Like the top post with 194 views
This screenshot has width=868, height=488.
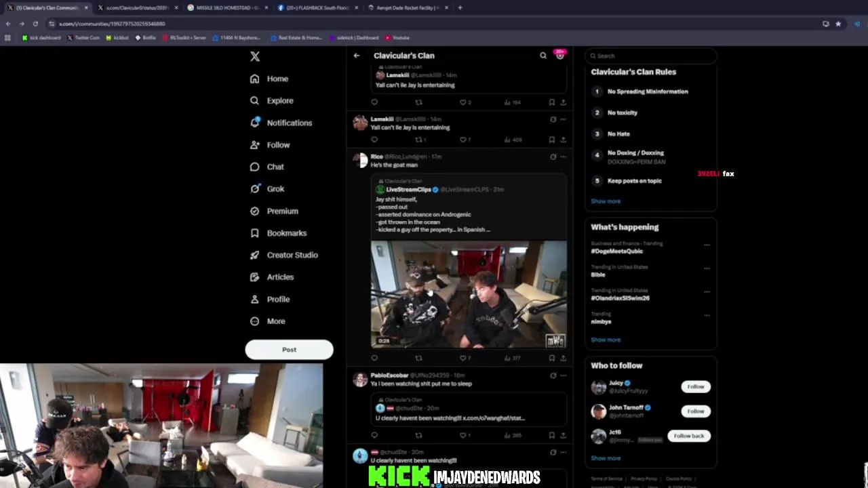(x=465, y=102)
